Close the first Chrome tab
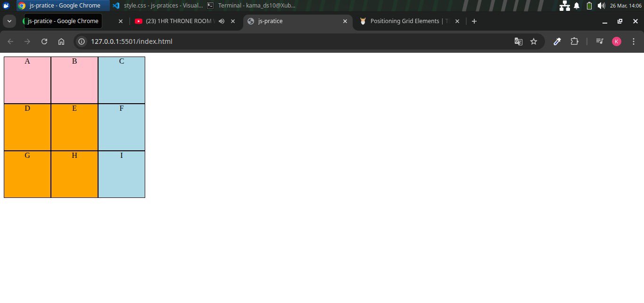This screenshot has height=303, width=644. [x=120, y=21]
